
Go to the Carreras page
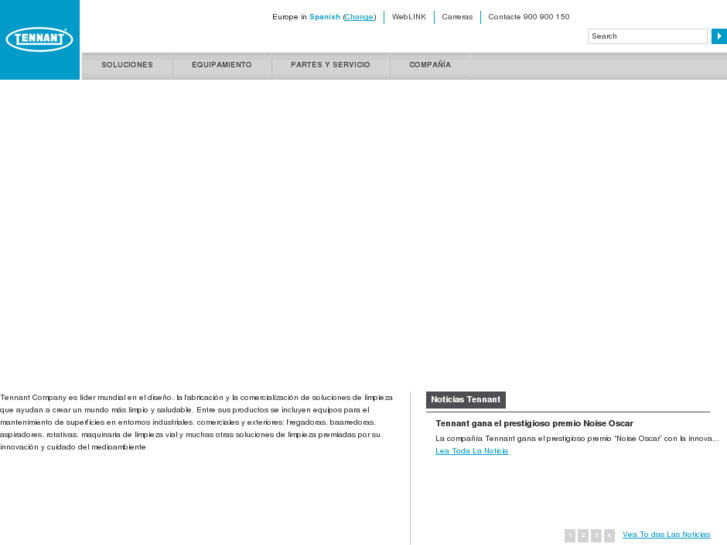point(457,17)
